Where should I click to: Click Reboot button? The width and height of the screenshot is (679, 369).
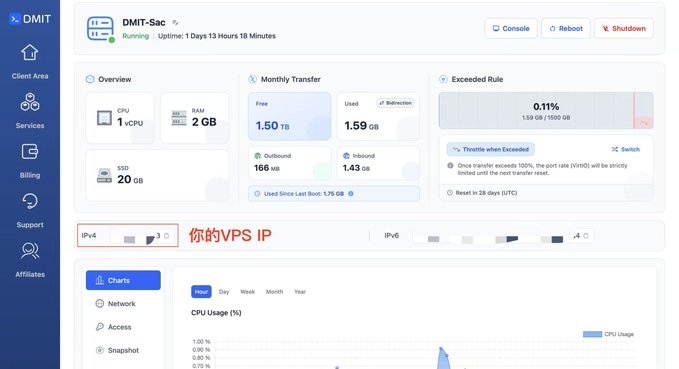566,29
